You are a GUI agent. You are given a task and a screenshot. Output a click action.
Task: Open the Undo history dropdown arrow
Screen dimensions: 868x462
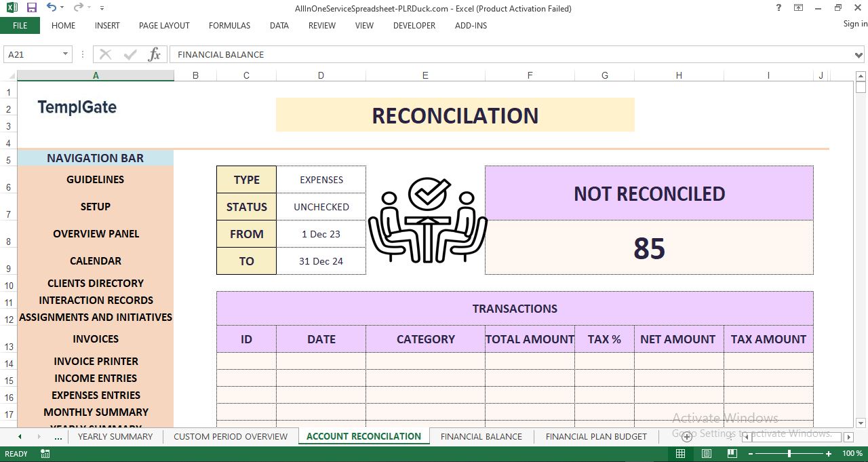click(62, 8)
